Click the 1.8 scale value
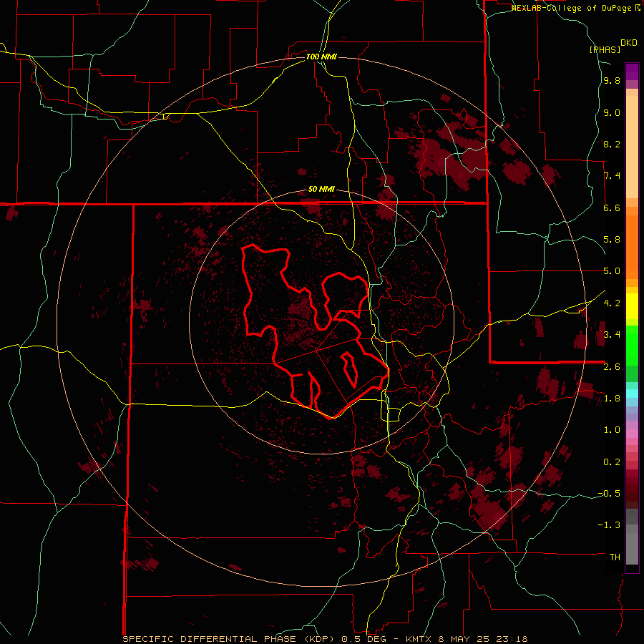 coord(612,398)
